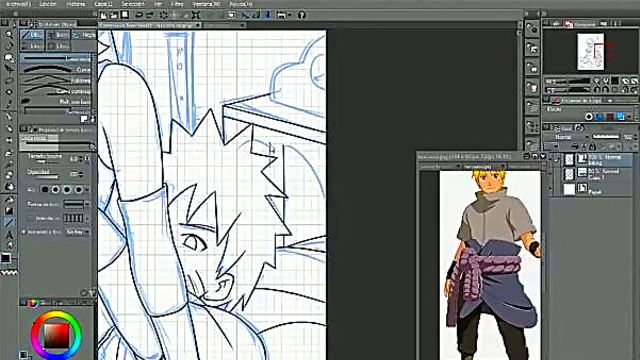
Task: Select the Gradient tool
Action: [x=9, y=211]
